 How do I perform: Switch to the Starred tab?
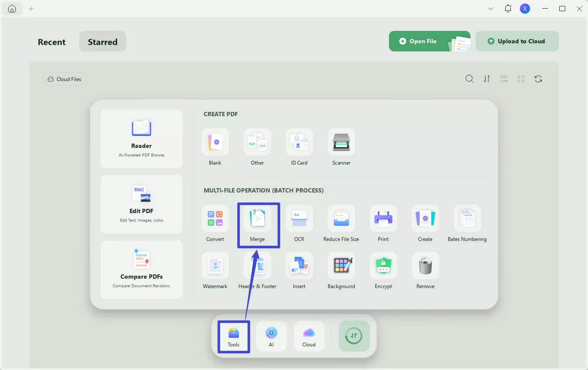103,42
